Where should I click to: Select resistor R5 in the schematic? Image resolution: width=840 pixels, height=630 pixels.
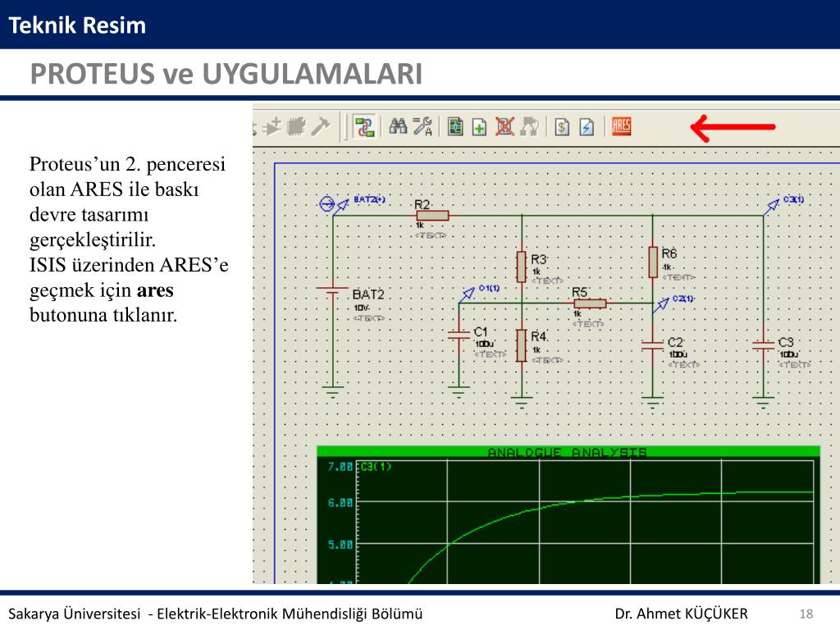point(590,304)
